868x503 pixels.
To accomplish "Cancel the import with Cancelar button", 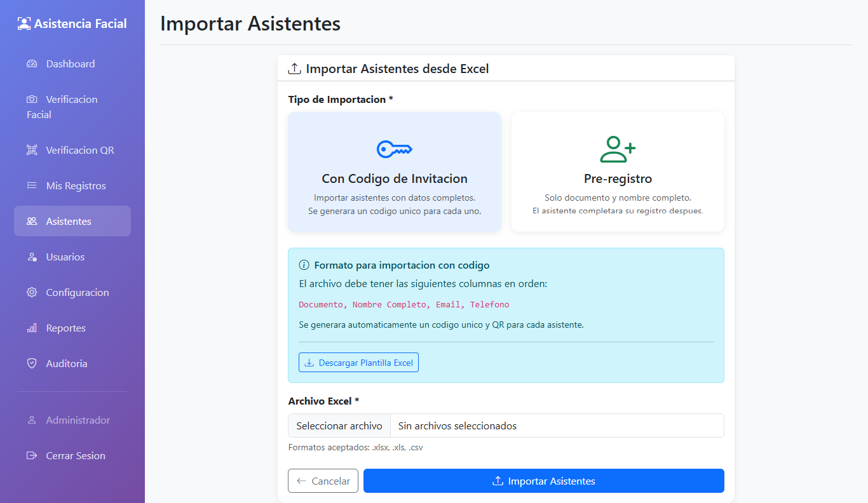I will point(323,481).
